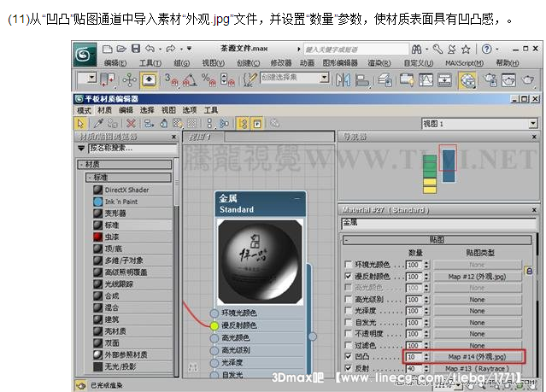Open the 创建选择集 named selection dropdown
546x392 pixels.
click(x=324, y=77)
